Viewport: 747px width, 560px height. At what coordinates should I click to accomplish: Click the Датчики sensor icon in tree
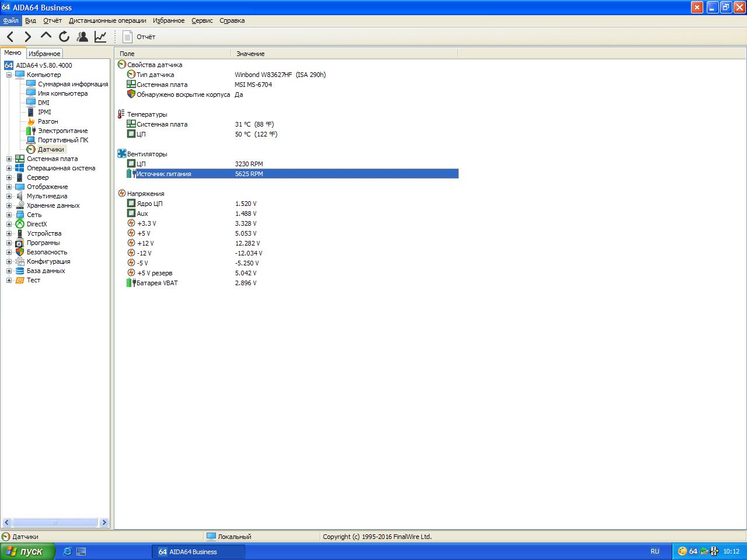click(31, 149)
